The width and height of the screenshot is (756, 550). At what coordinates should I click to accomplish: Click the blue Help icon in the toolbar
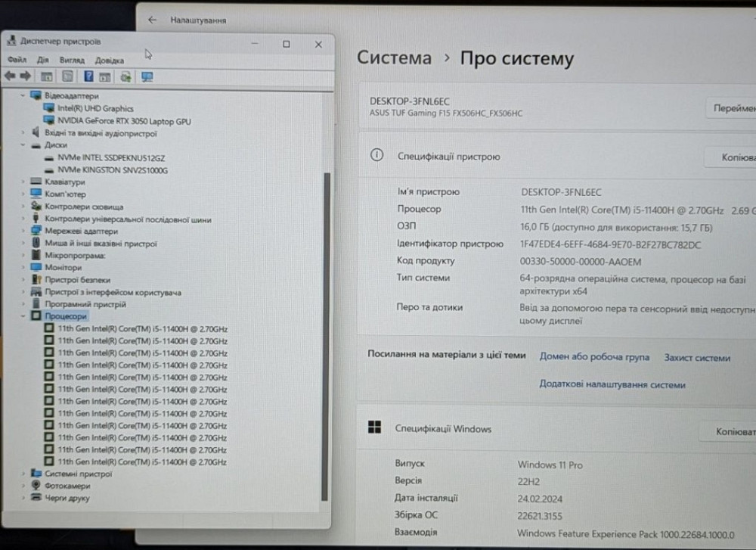(88, 76)
